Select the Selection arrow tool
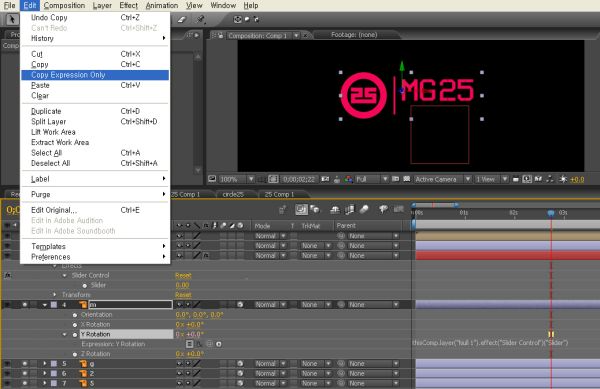The image size is (600, 389). tap(12, 19)
